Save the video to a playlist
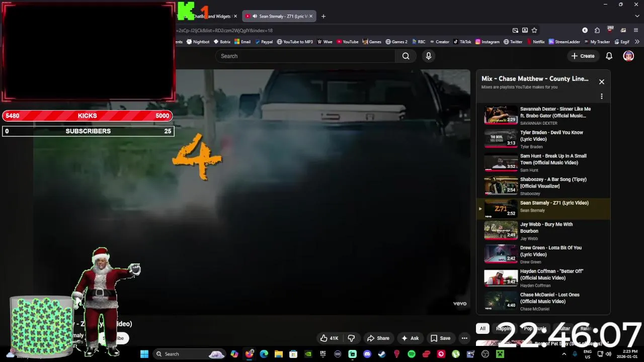Image resolution: width=644 pixels, height=362 pixels. (440, 338)
